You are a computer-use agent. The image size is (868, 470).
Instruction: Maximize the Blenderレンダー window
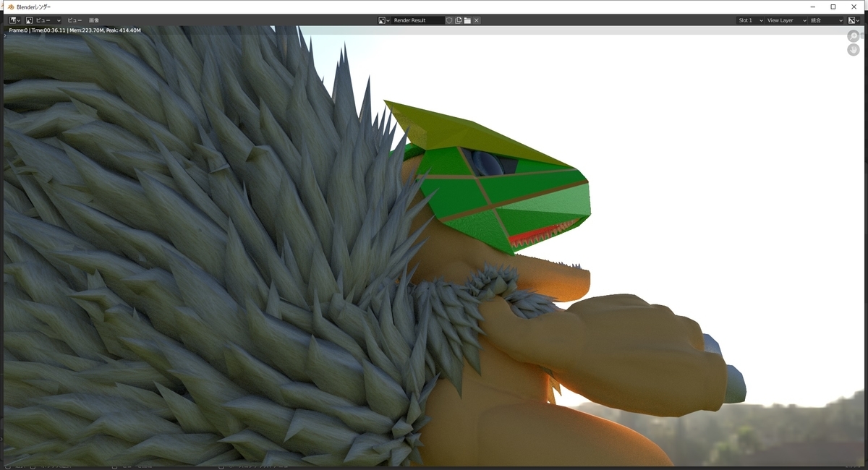pyautogui.click(x=833, y=7)
